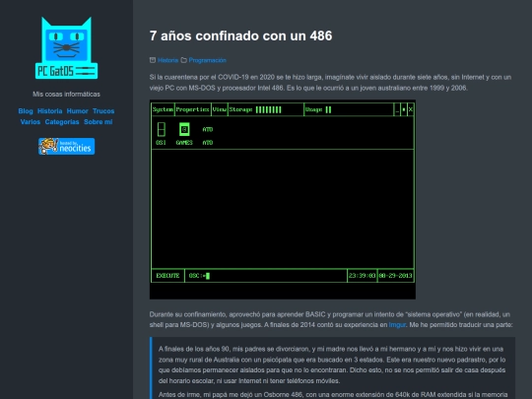Click the EXECUTE button in the screenshot
This screenshot has height=399, width=532.
pyautogui.click(x=167, y=276)
